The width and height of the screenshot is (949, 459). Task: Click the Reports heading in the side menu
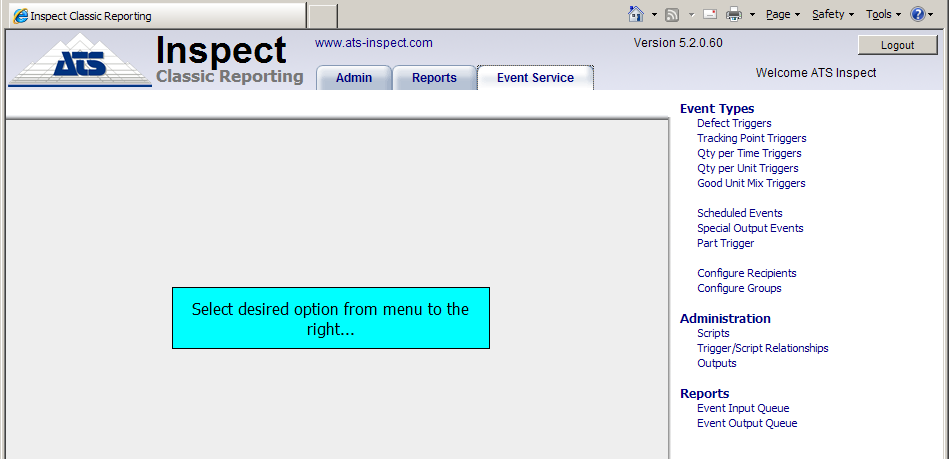click(704, 393)
